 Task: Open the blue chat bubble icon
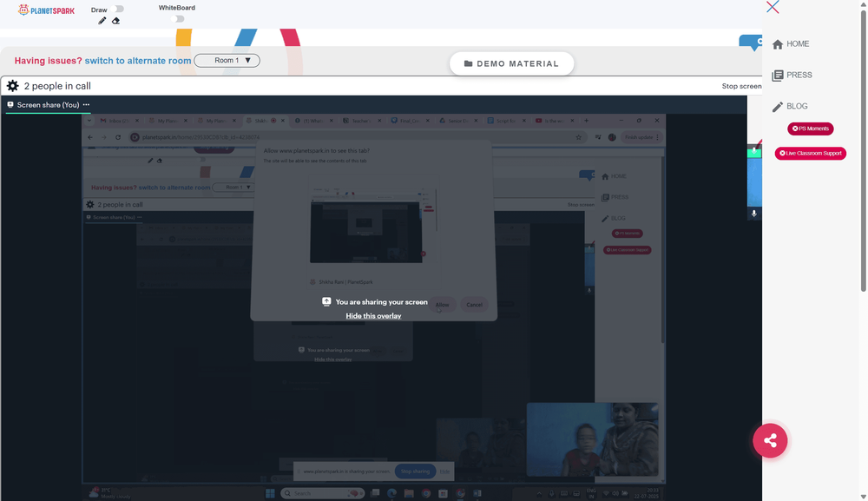(x=751, y=43)
